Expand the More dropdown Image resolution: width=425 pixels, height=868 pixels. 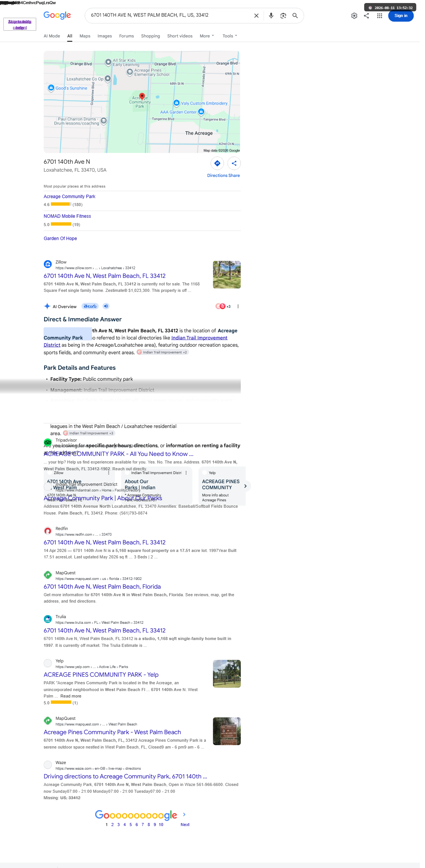[x=207, y=36]
